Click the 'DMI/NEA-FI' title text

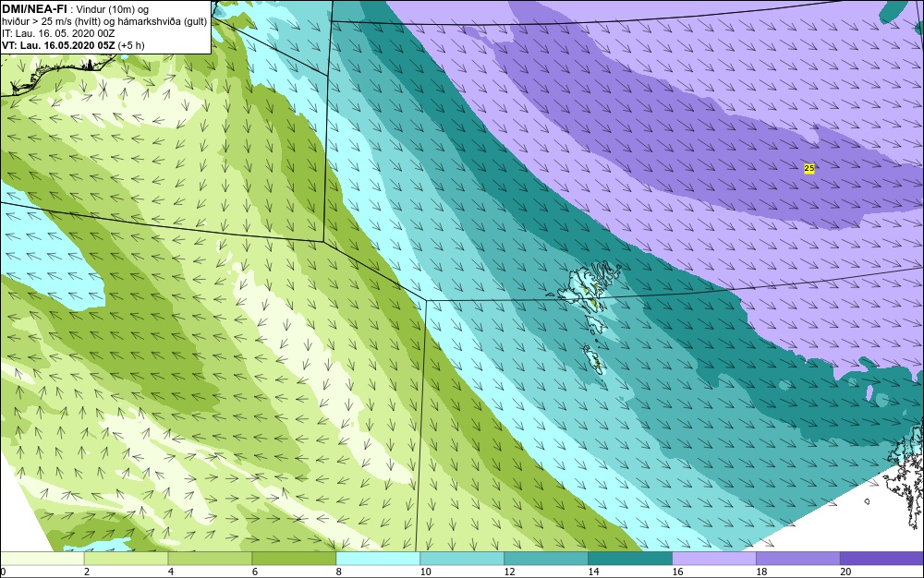(34, 9)
